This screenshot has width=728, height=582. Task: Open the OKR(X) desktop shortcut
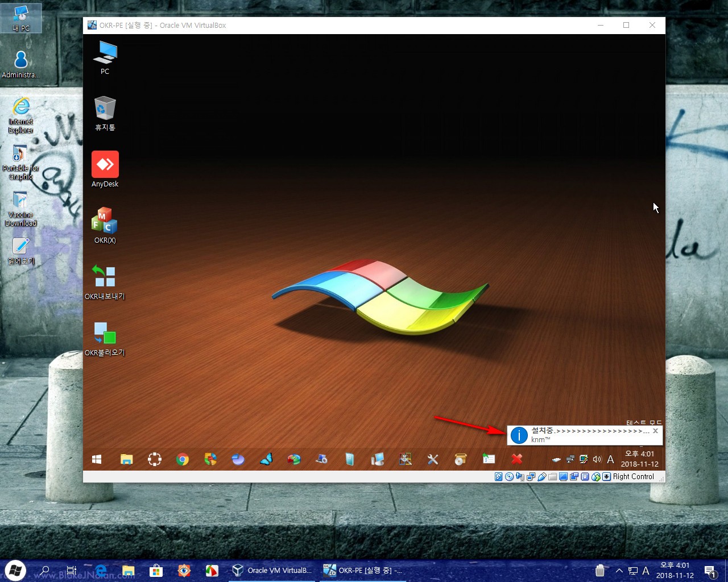(105, 226)
